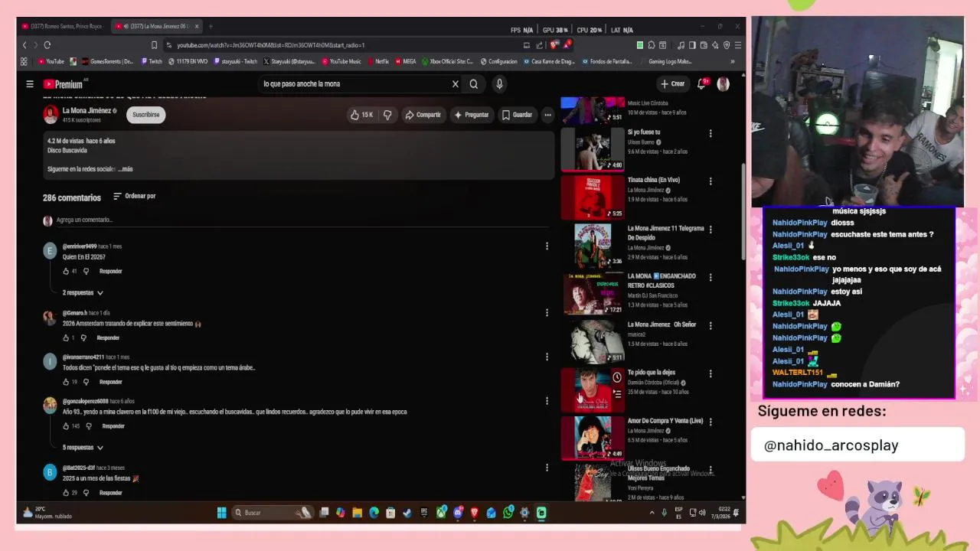The width and height of the screenshot is (980, 551).
Task: Show more bookmarks overflow chevron
Action: pyautogui.click(x=732, y=61)
